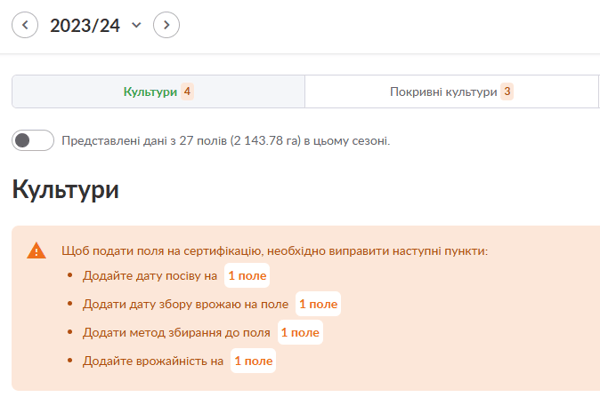Go to the next season using the right arrow
This screenshot has width=600, height=405.
(166, 25)
